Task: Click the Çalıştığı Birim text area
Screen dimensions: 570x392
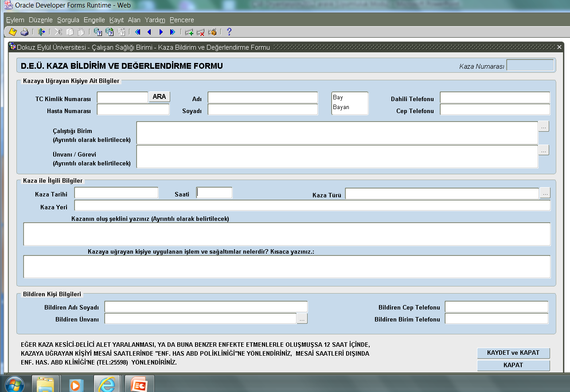Action: [337, 133]
